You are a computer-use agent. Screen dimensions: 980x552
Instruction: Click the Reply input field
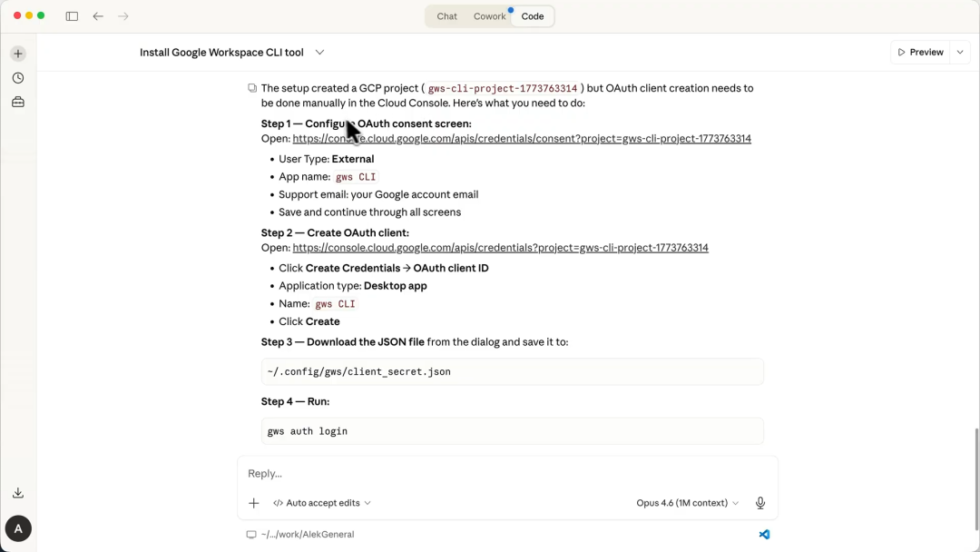(507, 474)
